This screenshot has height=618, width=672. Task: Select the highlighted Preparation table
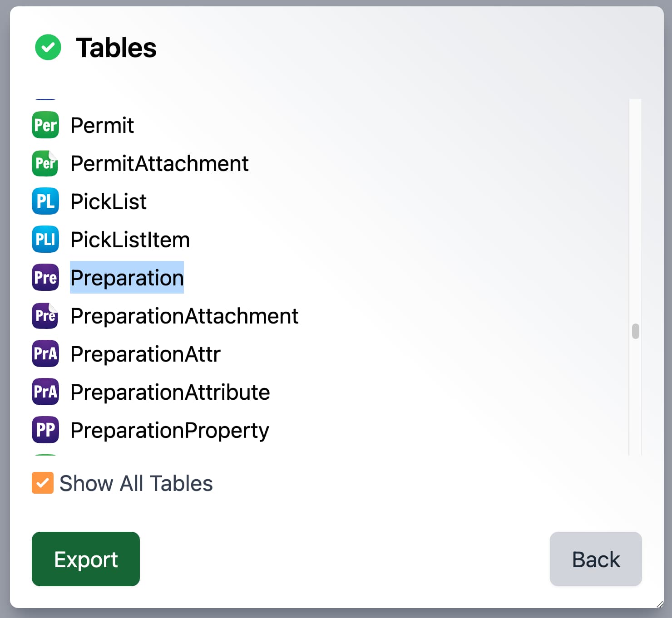click(127, 278)
